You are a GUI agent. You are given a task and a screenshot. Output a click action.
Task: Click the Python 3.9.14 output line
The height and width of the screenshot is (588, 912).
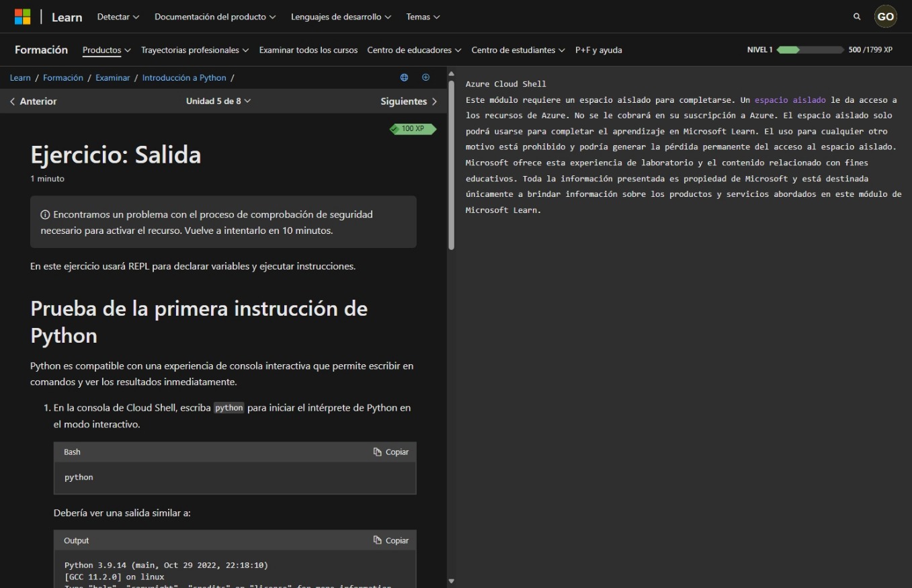(x=166, y=566)
